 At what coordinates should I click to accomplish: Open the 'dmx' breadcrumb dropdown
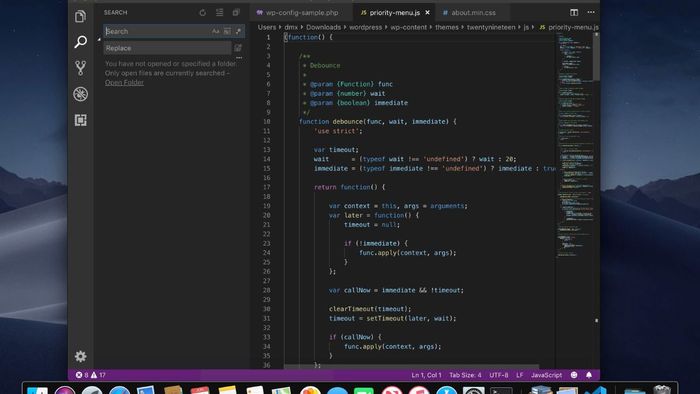pyautogui.click(x=291, y=27)
